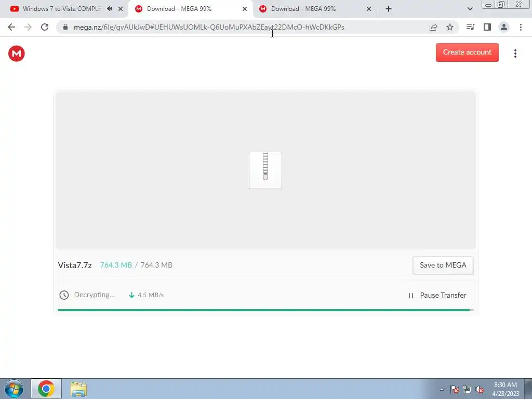Share this page from address bar
Screen dimensions: 532x399
tap(433, 27)
